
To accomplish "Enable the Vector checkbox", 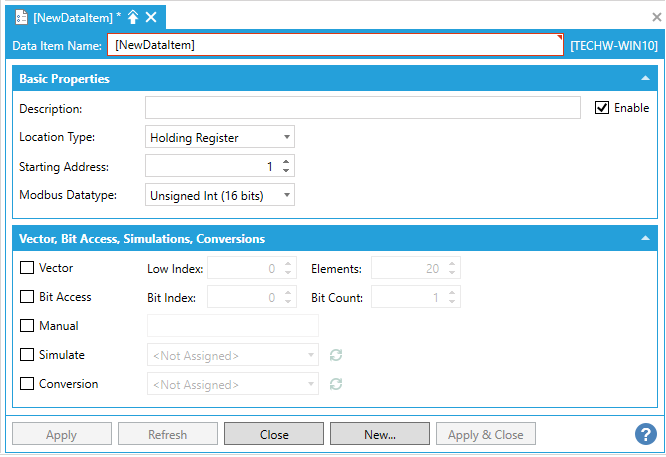I will pos(28,269).
